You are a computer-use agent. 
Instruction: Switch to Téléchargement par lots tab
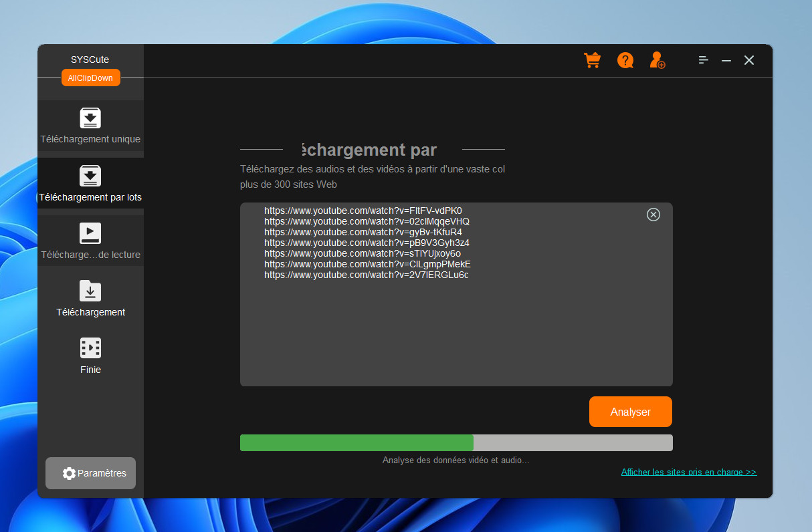coord(90,184)
